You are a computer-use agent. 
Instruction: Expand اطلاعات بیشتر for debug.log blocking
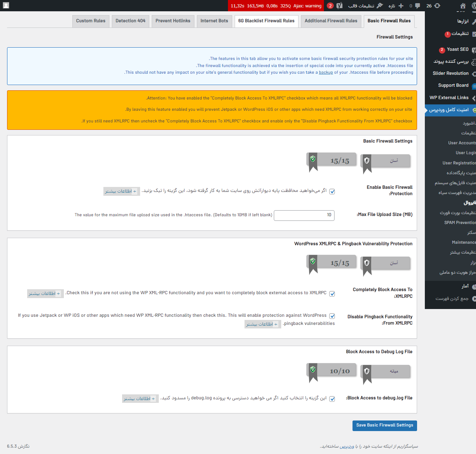[140, 399]
